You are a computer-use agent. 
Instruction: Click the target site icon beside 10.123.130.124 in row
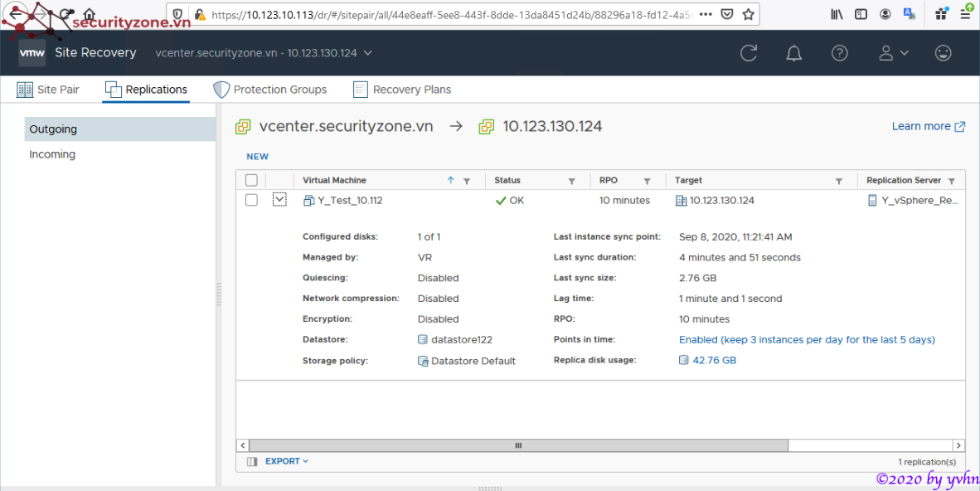(681, 201)
